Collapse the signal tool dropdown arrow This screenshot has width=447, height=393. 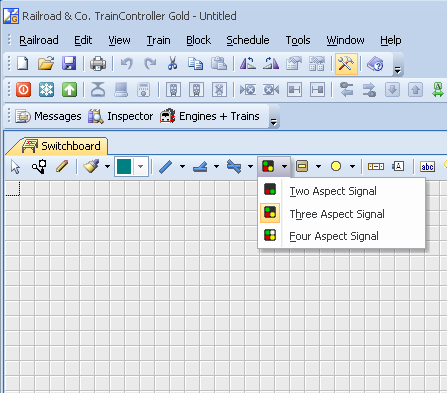(284, 166)
